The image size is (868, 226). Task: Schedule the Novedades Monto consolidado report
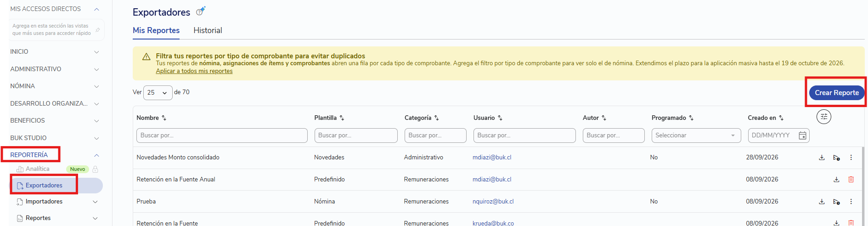click(836, 158)
